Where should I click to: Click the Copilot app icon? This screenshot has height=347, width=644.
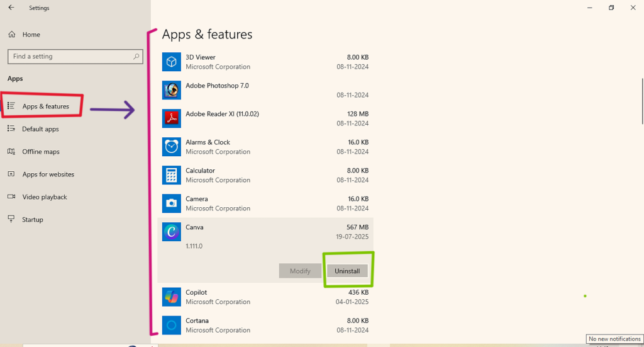coord(171,297)
